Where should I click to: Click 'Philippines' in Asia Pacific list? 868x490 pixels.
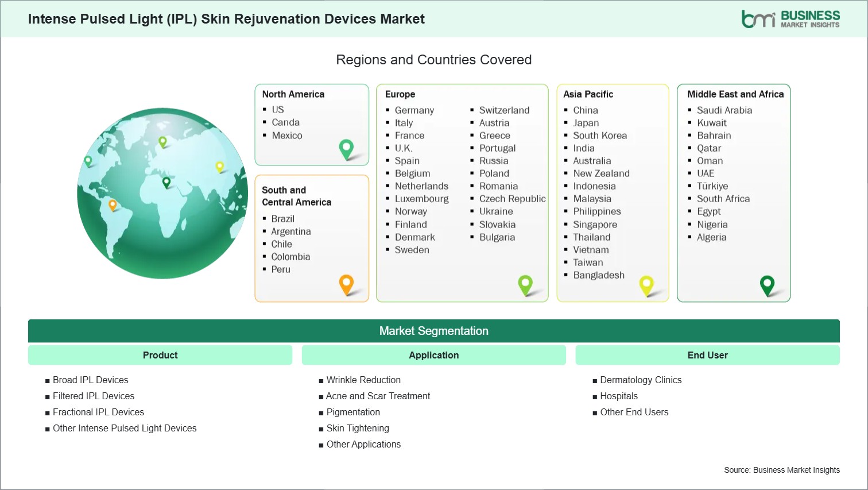tap(597, 211)
